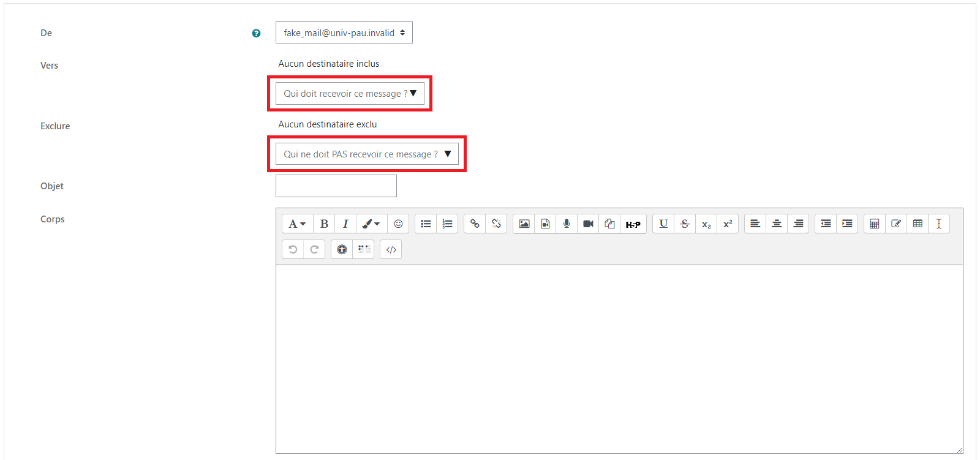Record audio with the microphone icon
Viewport: 980px width, 460px height.
[x=567, y=224]
